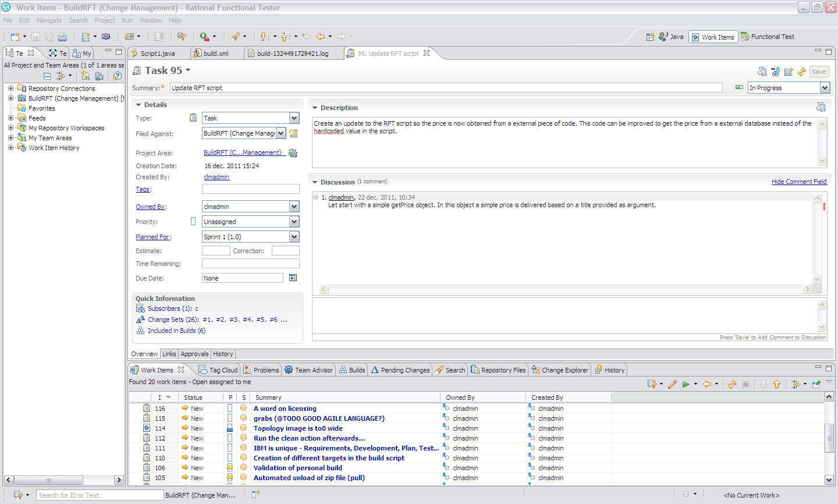Click the new item icon in main toolbar
The height and width of the screenshot is (504, 838).
pos(15,37)
